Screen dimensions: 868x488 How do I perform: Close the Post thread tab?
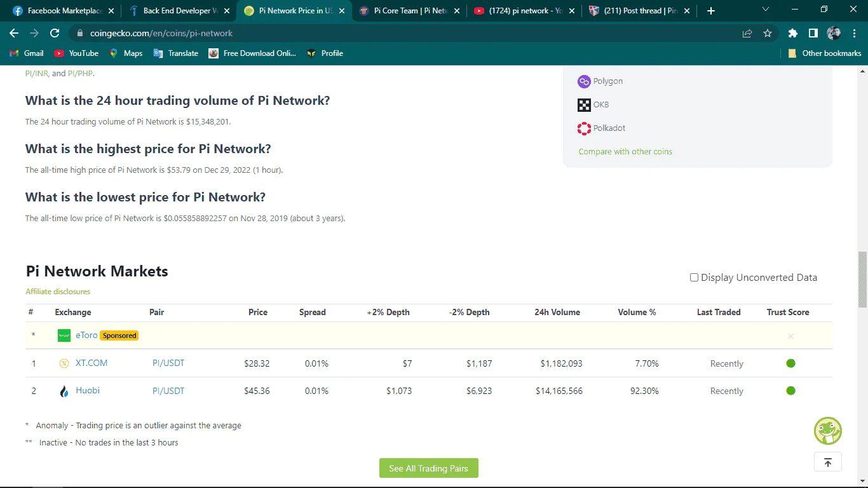click(x=687, y=11)
